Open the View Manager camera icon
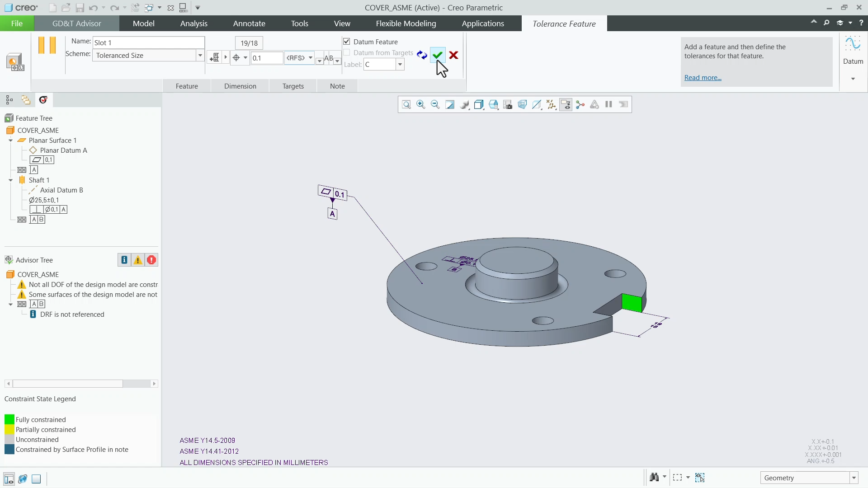This screenshot has height=488, width=868. point(508,105)
